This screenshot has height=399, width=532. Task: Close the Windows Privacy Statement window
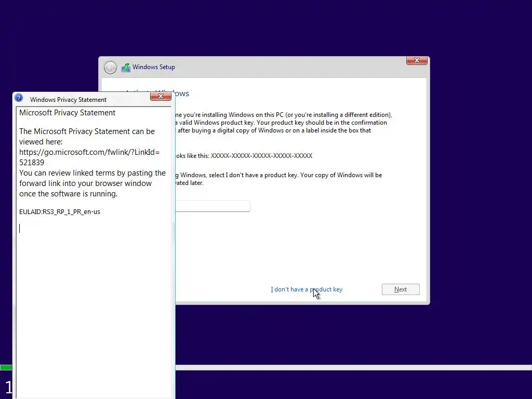161,96
